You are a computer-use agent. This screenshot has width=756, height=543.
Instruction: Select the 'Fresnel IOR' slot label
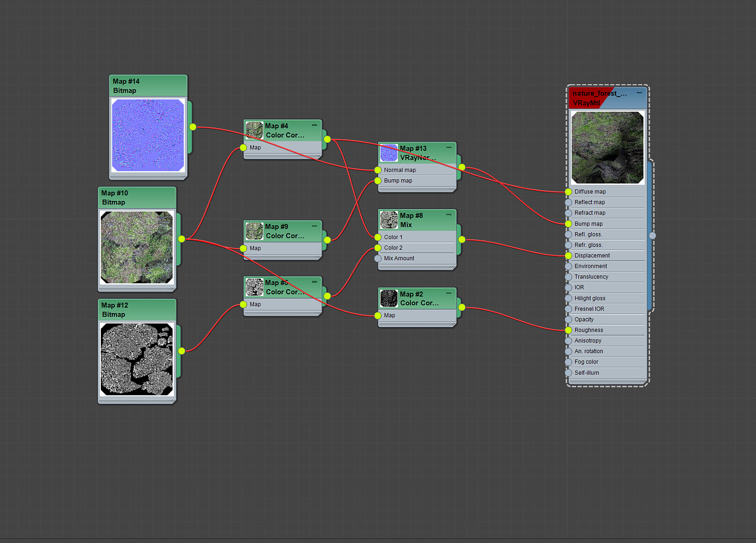(x=589, y=309)
